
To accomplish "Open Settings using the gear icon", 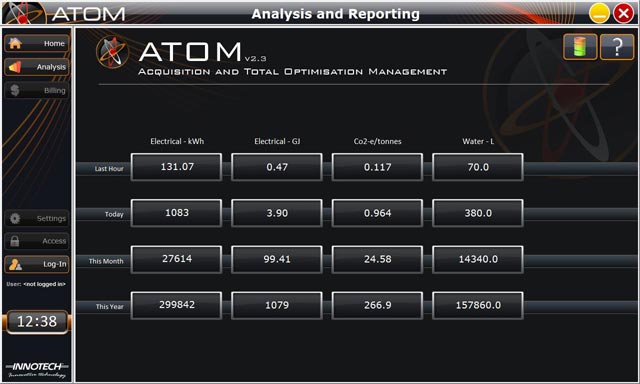I will [15, 218].
